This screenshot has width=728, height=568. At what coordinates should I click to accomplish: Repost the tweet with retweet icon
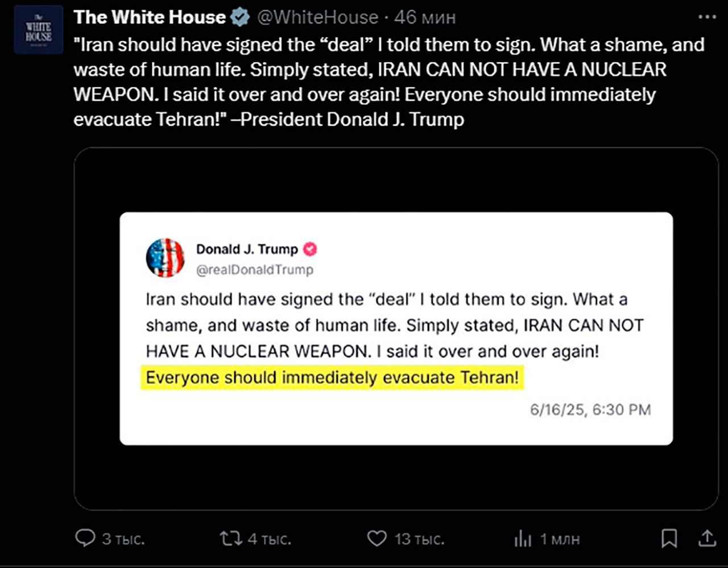pos(231,538)
